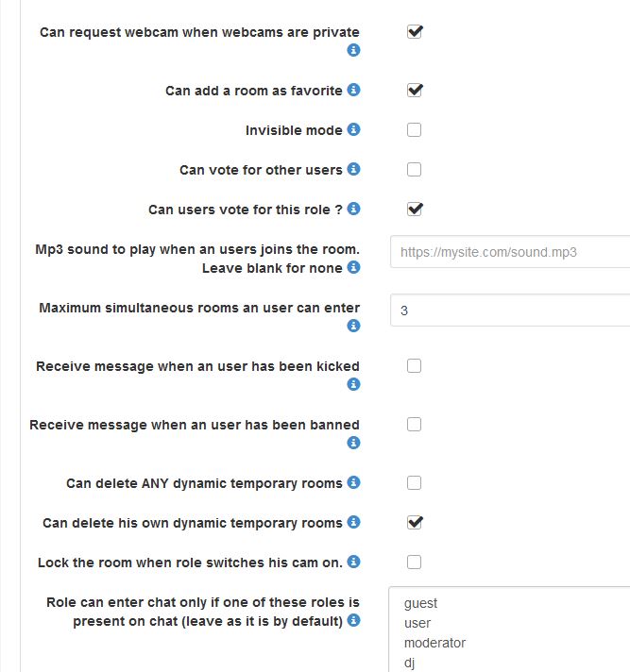
Task: Click info icon for Lock the room setting
Action: [354, 562]
